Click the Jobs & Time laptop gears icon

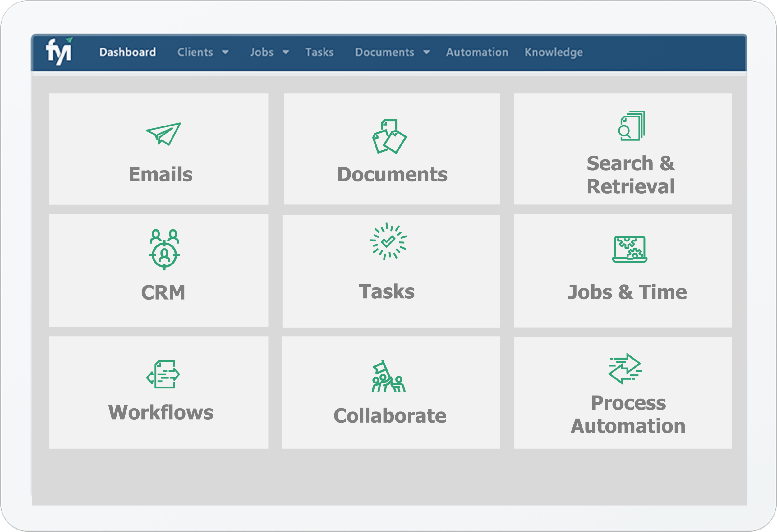(630, 249)
